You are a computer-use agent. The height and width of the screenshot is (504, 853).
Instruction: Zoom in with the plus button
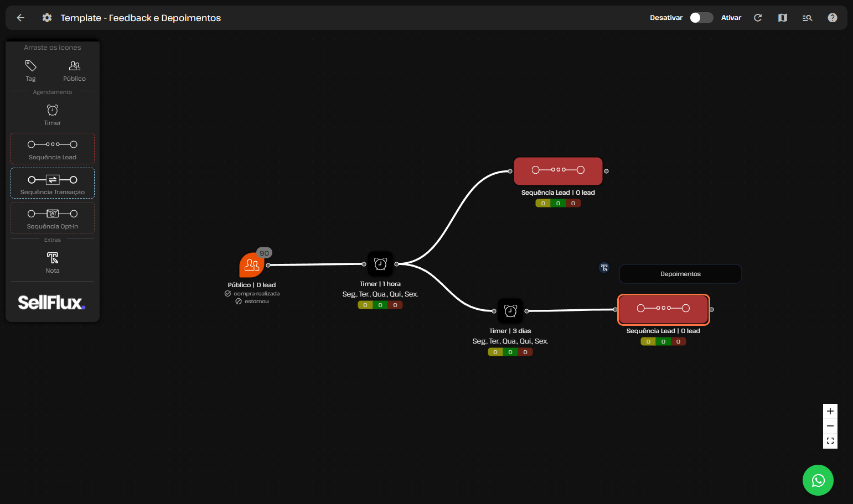point(830,411)
